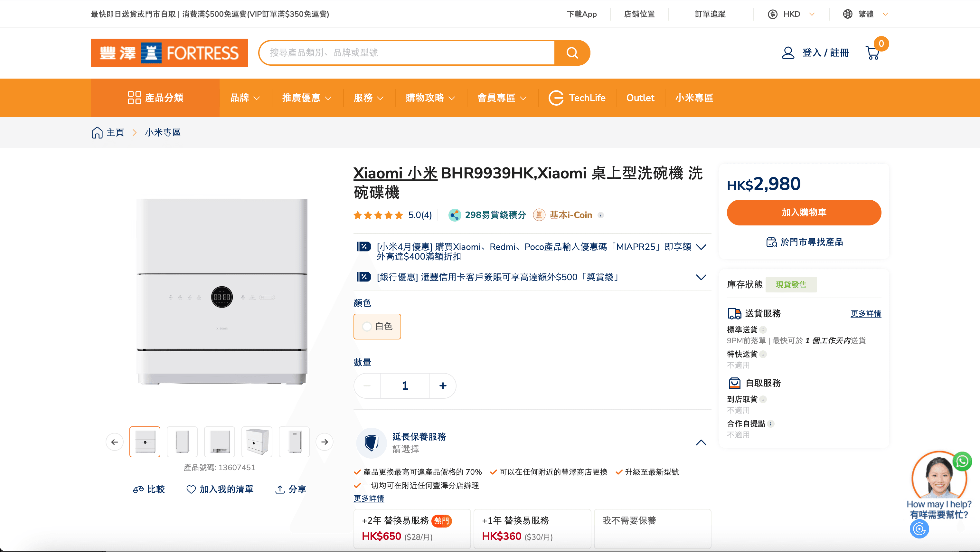Select +1年 替換易服務 warranty option
980x552 pixels.
coord(532,528)
